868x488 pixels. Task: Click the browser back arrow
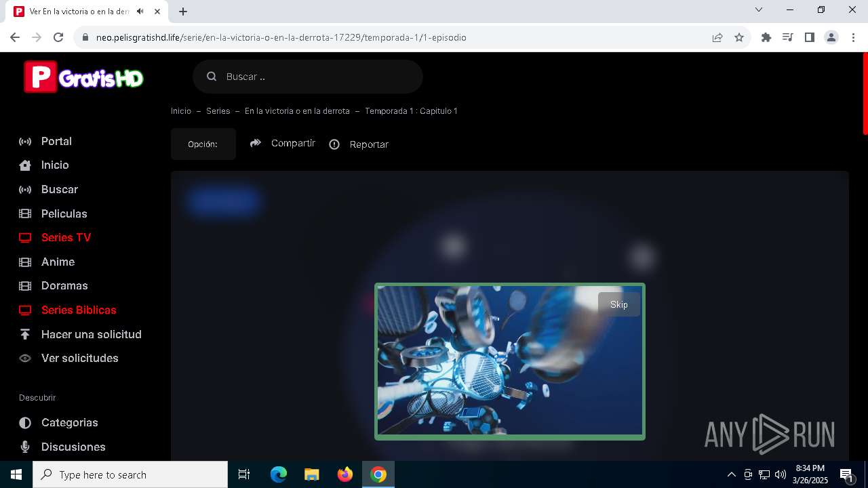[15, 38]
